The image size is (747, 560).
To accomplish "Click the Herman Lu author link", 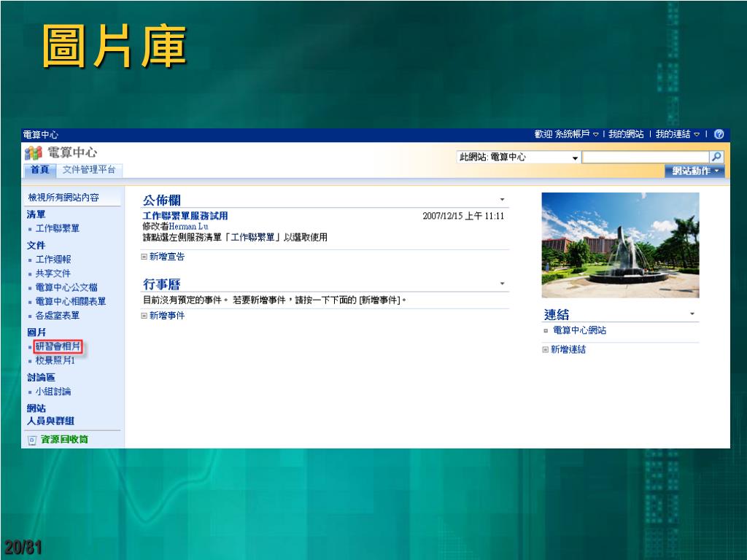I will click(x=189, y=227).
